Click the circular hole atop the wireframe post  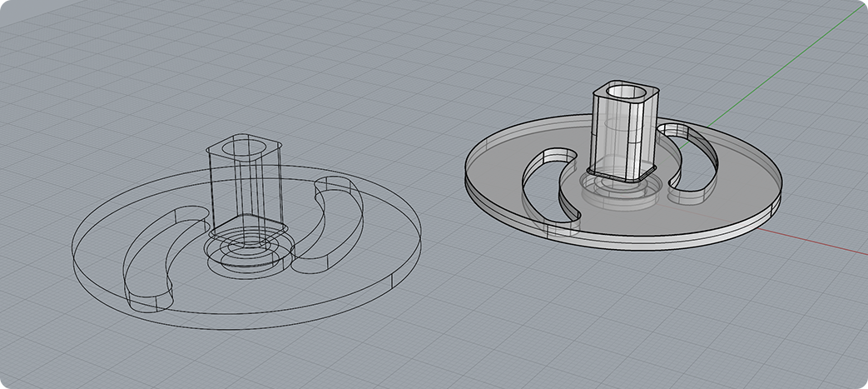tap(244, 148)
